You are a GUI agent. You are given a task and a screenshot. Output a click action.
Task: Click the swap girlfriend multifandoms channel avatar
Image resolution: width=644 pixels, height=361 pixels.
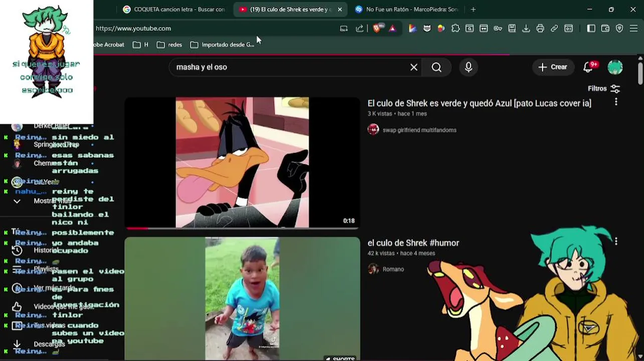click(x=373, y=129)
